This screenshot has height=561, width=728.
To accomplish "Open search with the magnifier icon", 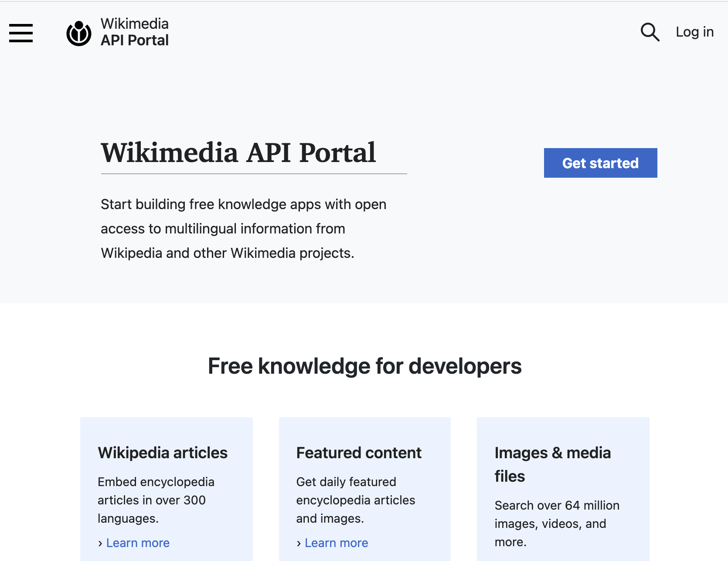I will pos(650,32).
